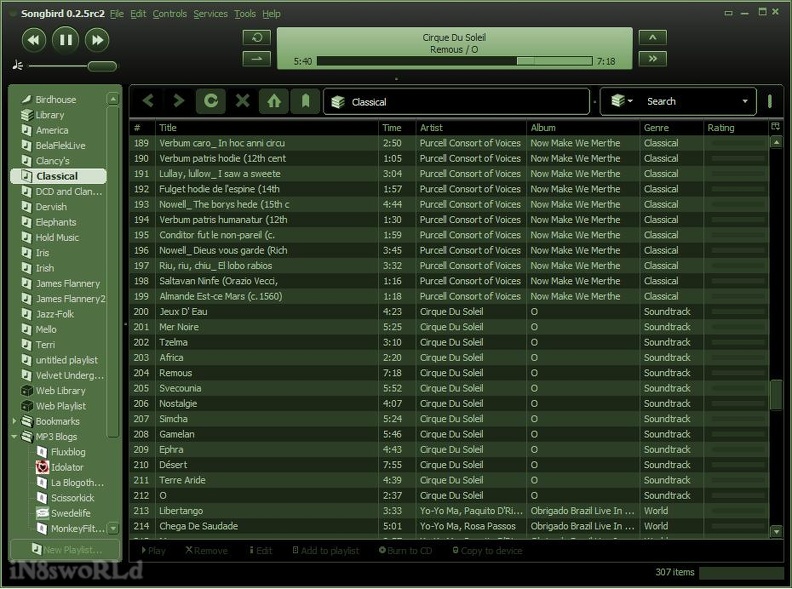Viewport: 792px width, 589px height.
Task: Pause the current song
Action: (x=66, y=40)
